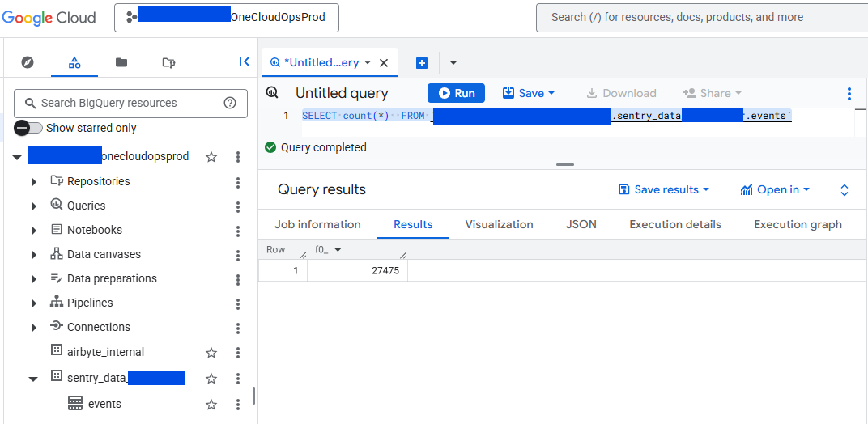Open the OneCloudOpsProd project selector

coord(227,18)
